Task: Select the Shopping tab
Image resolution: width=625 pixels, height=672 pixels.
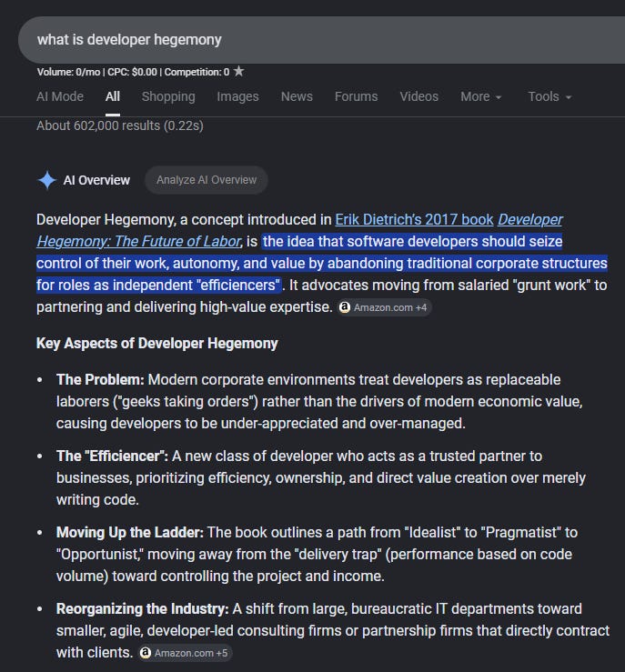Action: (168, 97)
